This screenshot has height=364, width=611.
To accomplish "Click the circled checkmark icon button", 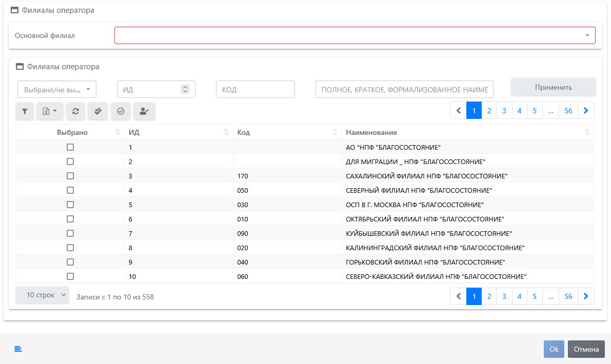I will [x=121, y=111].
